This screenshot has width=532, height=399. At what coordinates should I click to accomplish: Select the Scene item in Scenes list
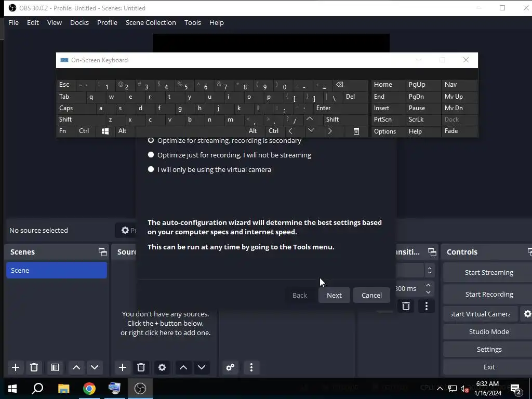tap(57, 270)
